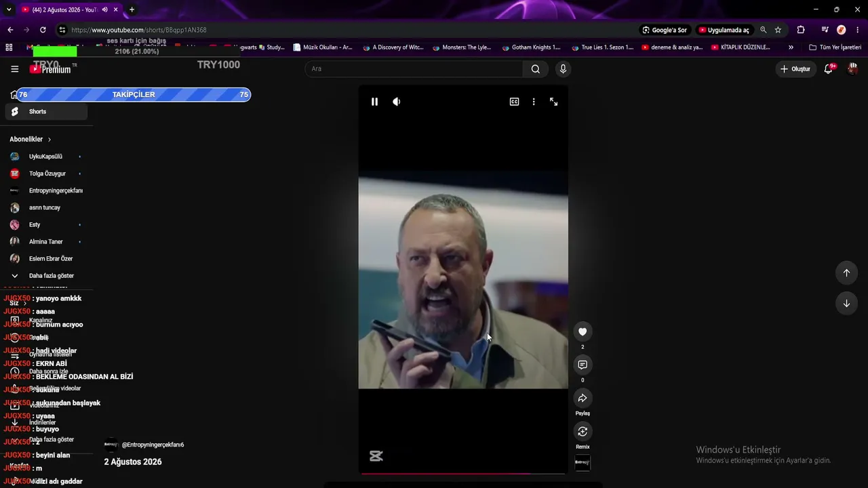Open the sound source thumbnail under Remix

pyautogui.click(x=583, y=463)
